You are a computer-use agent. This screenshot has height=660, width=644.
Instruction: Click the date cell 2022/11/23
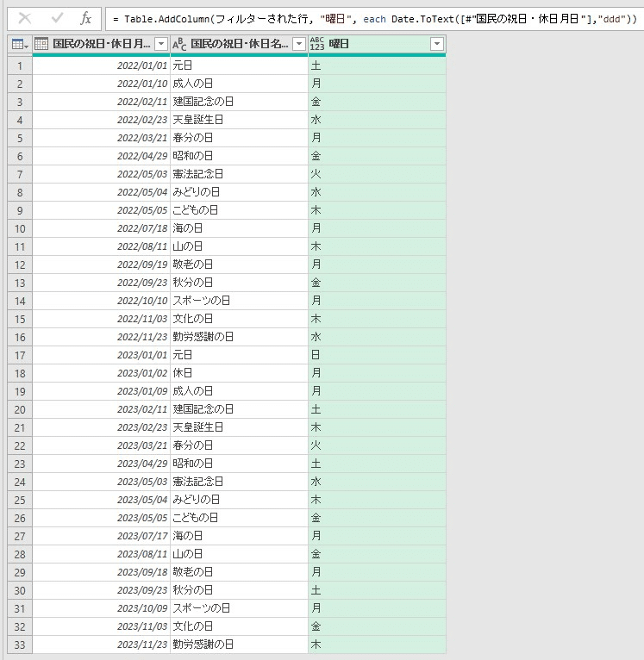102,337
